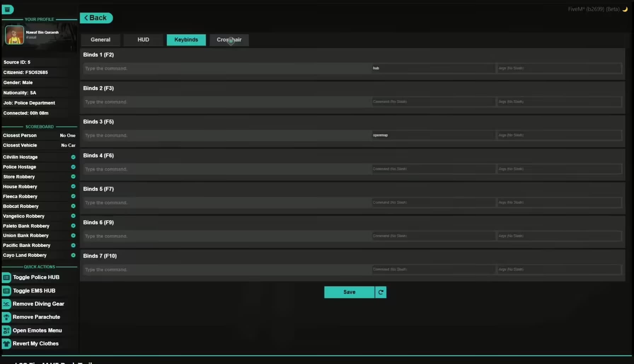Toggle the Fleeca Robbery status icon
Image resolution: width=634 pixels, height=364 pixels.
tap(73, 196)
